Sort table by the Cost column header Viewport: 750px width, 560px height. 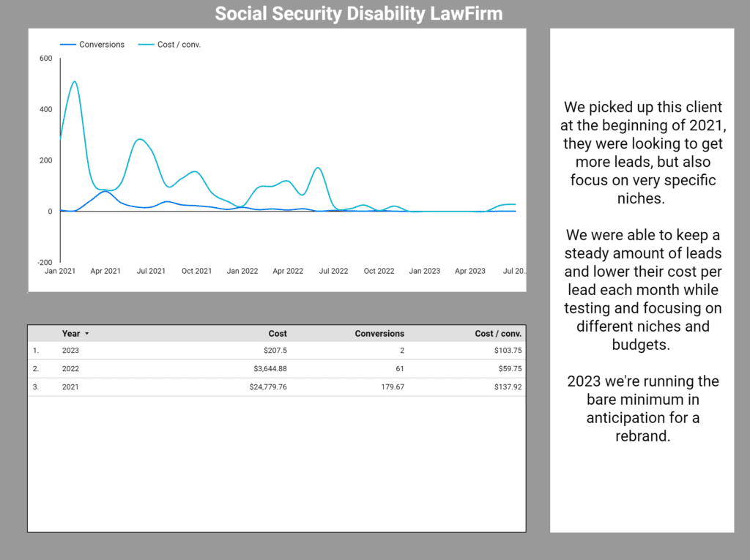click(278, 334)
